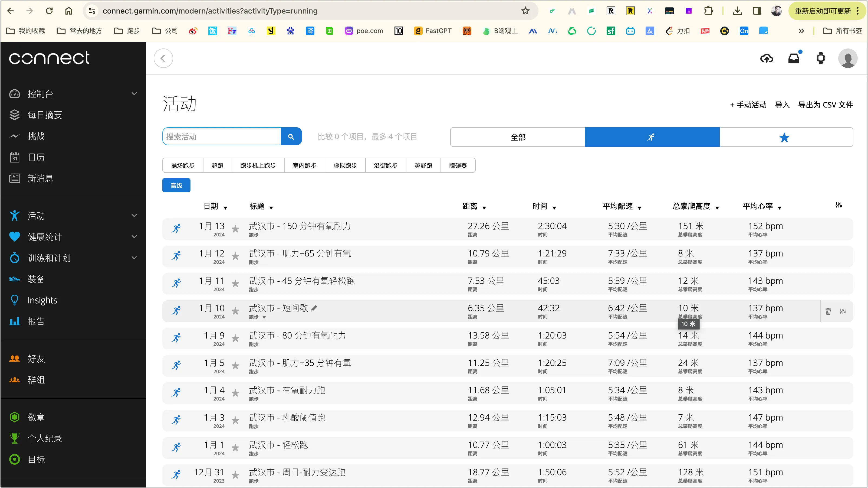Toggle favorite star for 1月 9 activity
868x488 pixels.
point(235,338)
